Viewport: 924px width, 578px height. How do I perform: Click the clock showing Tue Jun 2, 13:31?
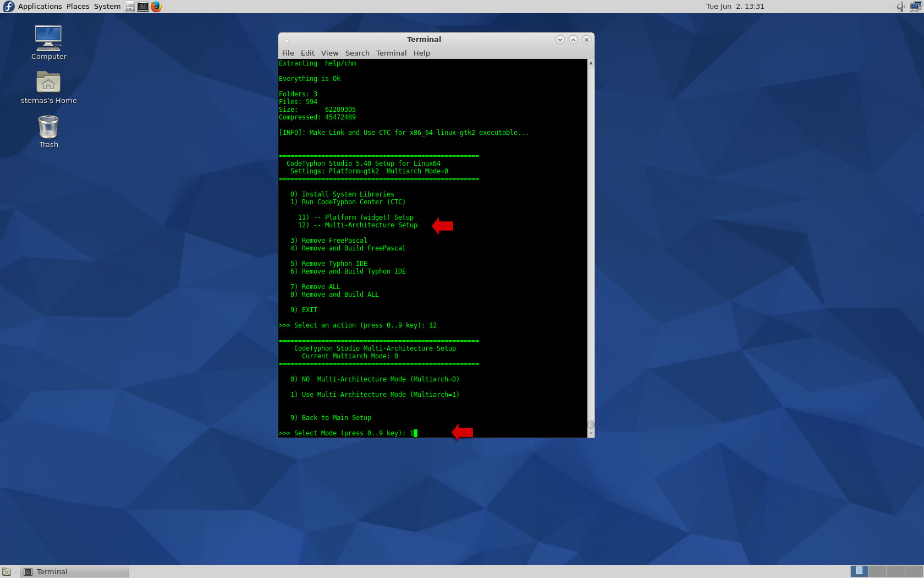pos(735,7)
